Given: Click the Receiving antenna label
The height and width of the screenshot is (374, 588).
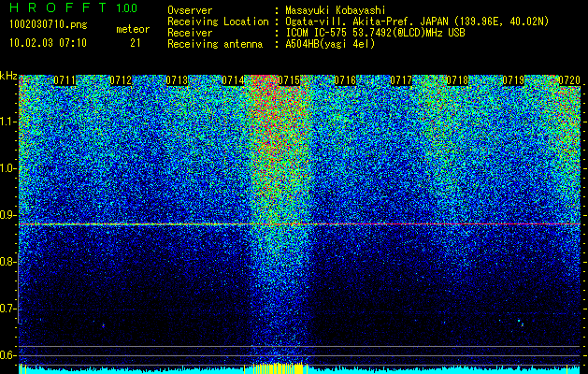Looking at the screenshot, I should click(x=215, y=44).
